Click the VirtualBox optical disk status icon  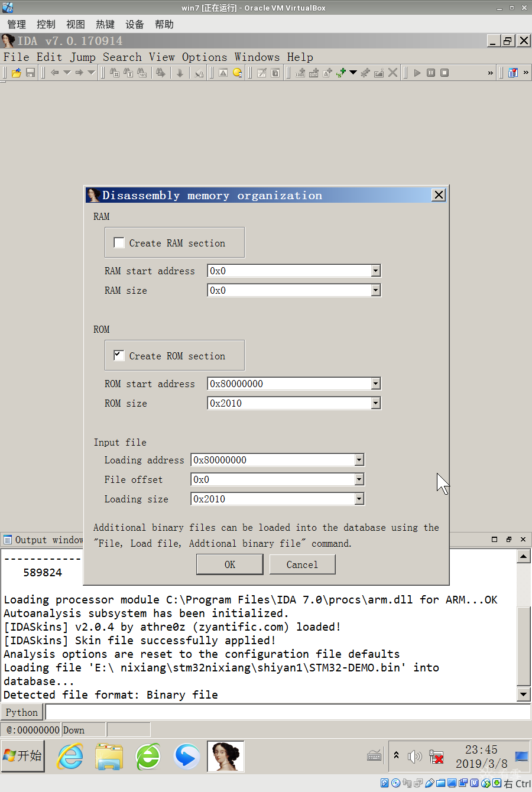point(396,783)
